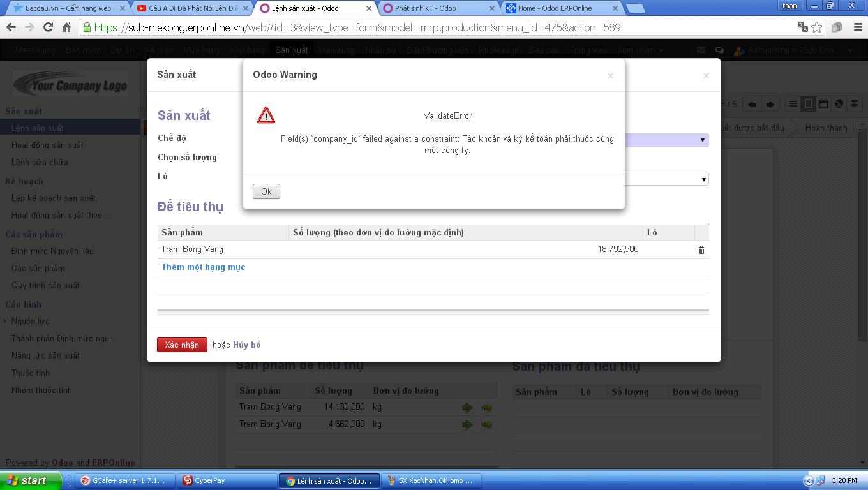The width and height of the screenshot is (868, 490).
Task: Bookmark this page with the star icon
Action: pos(817,27)
